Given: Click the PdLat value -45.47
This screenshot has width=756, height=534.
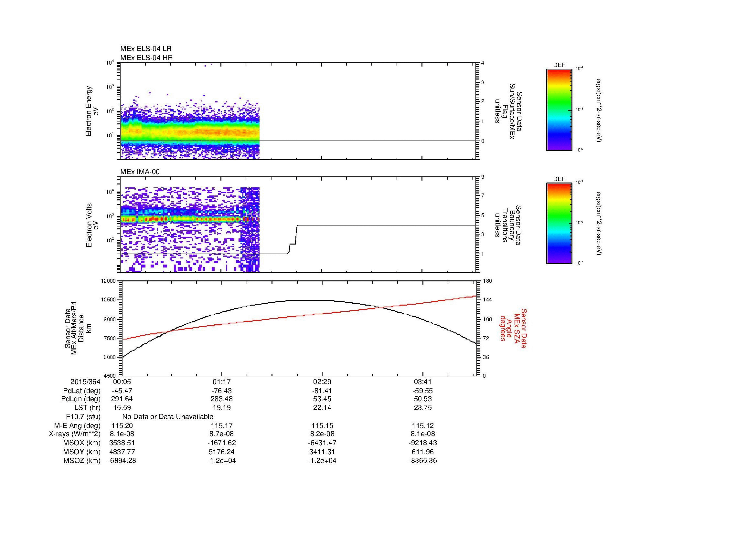Looking at the screenshot, I should pos(122,391).
